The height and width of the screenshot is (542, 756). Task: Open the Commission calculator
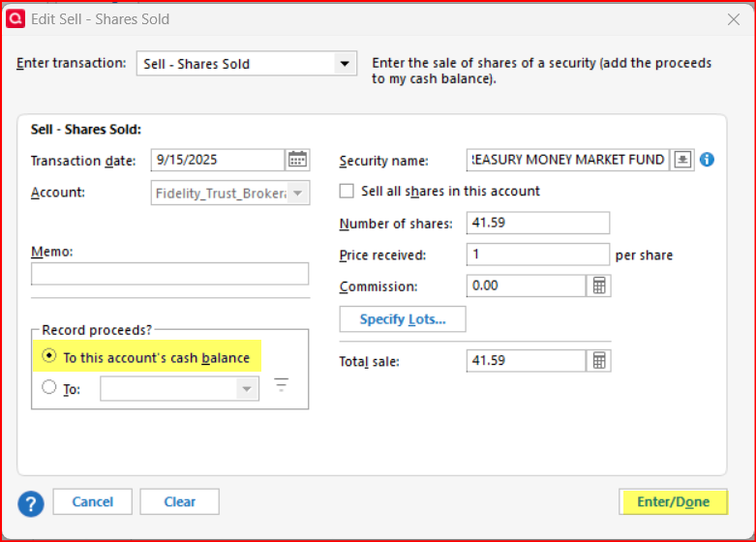[x=599, y=286]
